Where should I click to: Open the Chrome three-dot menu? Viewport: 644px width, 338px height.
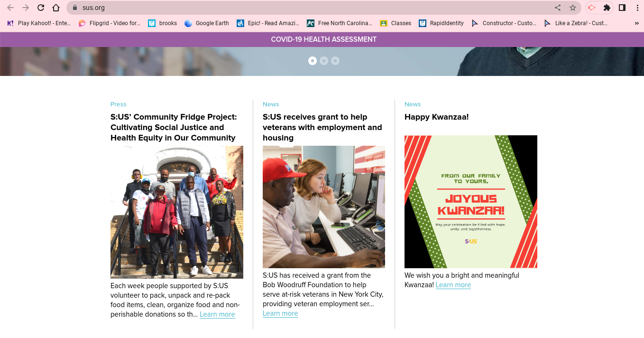pyautogui.click(x=637, y=8)
